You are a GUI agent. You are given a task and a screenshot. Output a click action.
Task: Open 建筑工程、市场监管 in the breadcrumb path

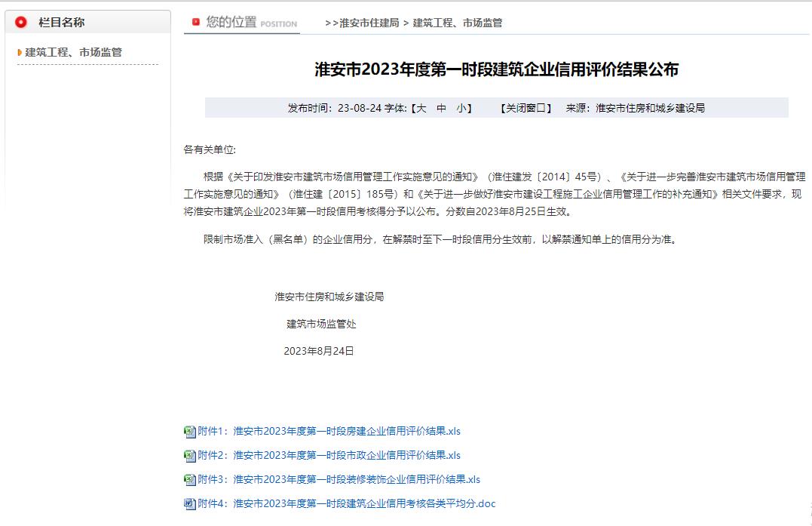point(458,23)
